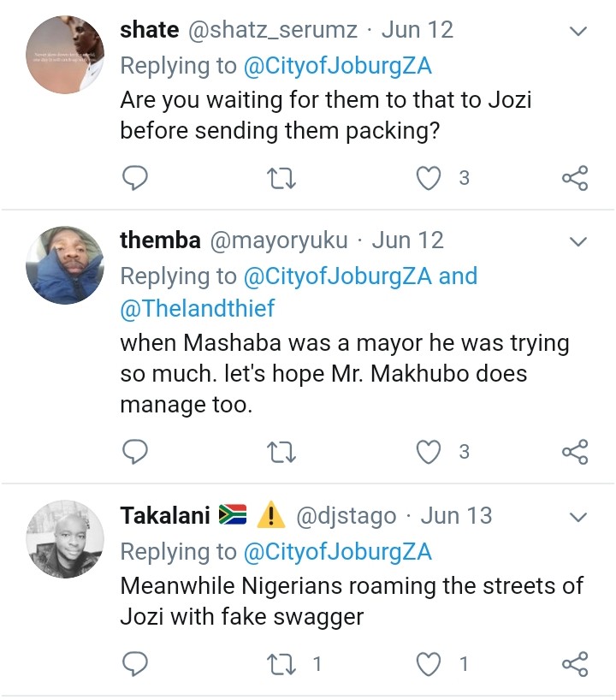Open Takalani's profile avatar

[x=65, y=540]
